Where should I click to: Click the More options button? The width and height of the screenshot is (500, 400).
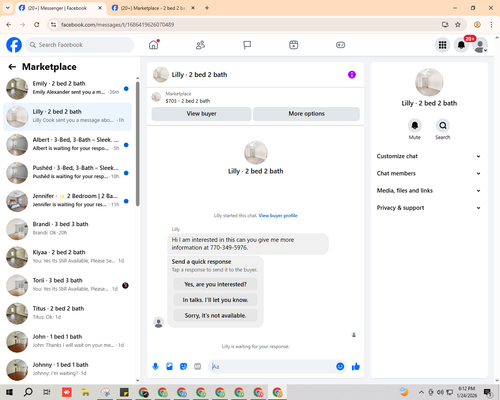[x=306, y=114]
